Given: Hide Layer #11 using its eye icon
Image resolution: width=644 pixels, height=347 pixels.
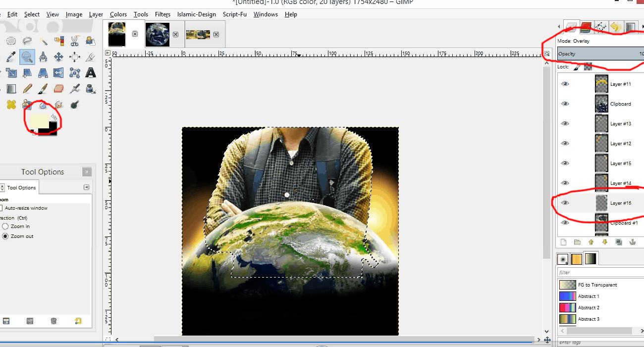Looking at the screenshot, I should click(565, 84).
